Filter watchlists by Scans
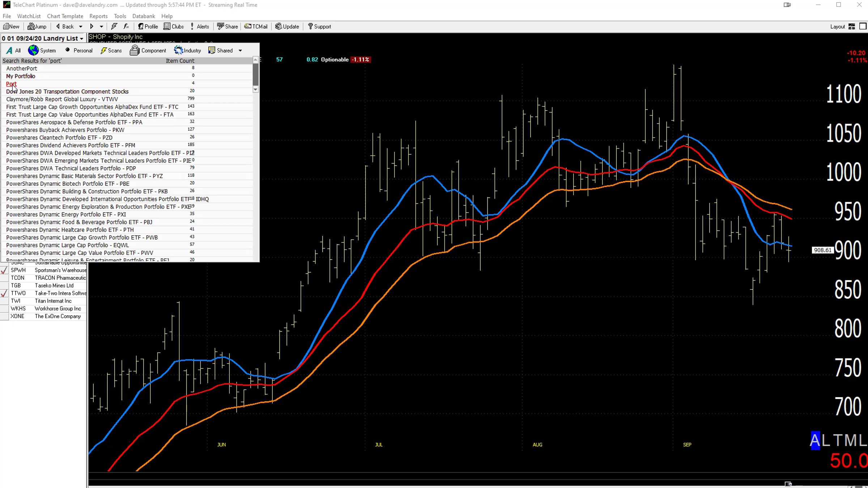Viewport: 868px width, 488px height. point(111,51)
